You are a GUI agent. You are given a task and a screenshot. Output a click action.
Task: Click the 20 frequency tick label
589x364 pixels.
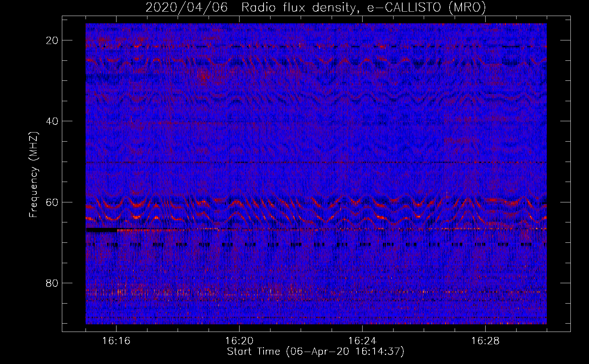(x=52, y=40)
